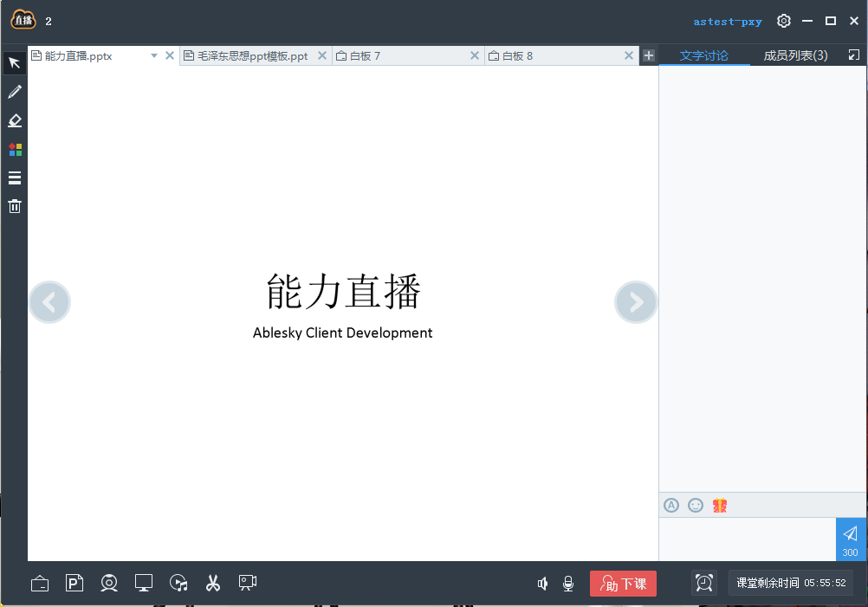Open the color palette picker
This screenshot has height=607, width=868.
[15, 149]
